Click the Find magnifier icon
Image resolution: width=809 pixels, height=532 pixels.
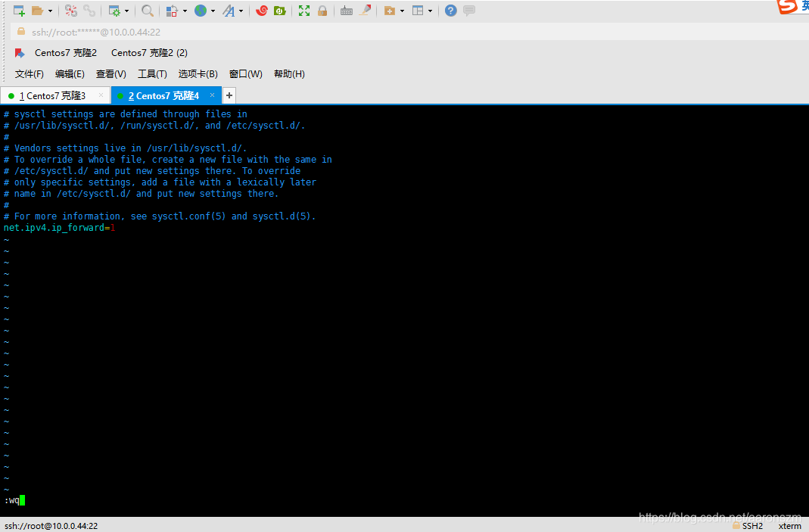coord(148,11)
